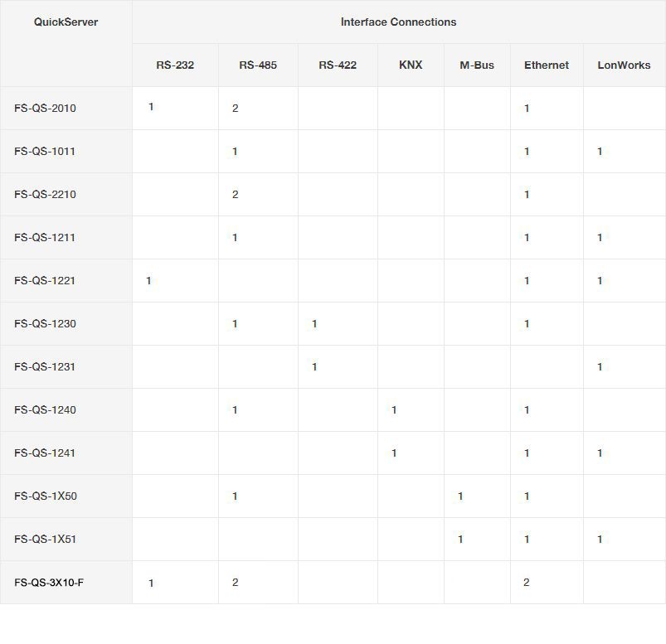The width and height of the screenshot is (666, 644).
Task: Select the FS-QS-3X10-F row label
Action: (x=49, y=583)
